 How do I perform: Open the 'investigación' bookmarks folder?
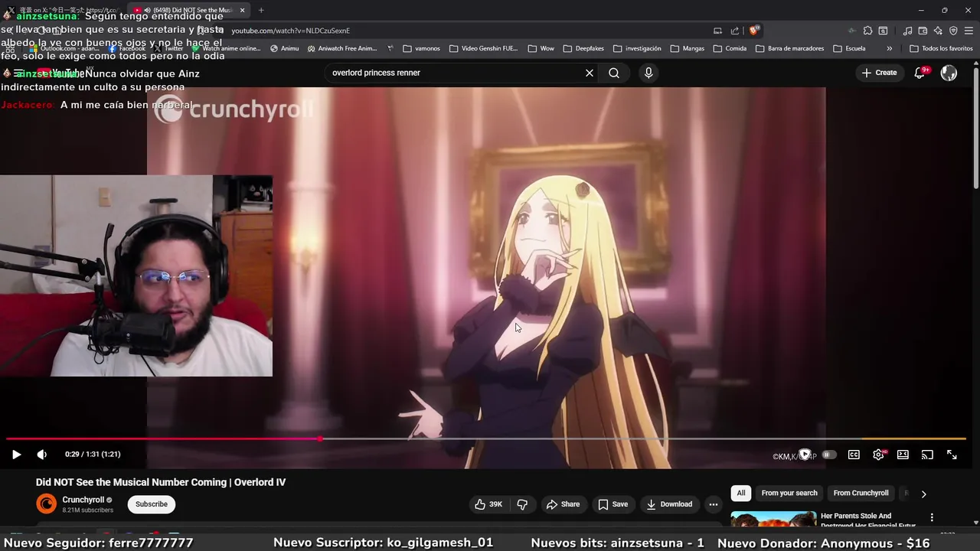(637, 48)
